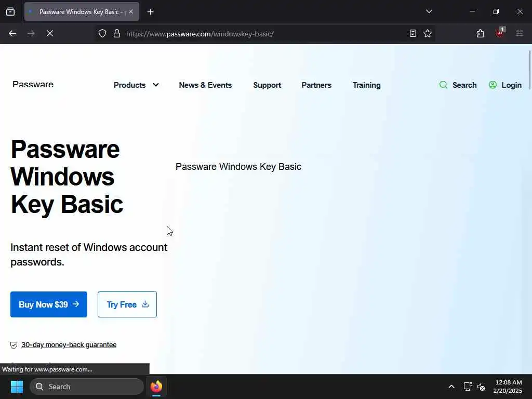532x399 pixels.
Task: Open the tracking protection shield icon
Action: [102, 33]
